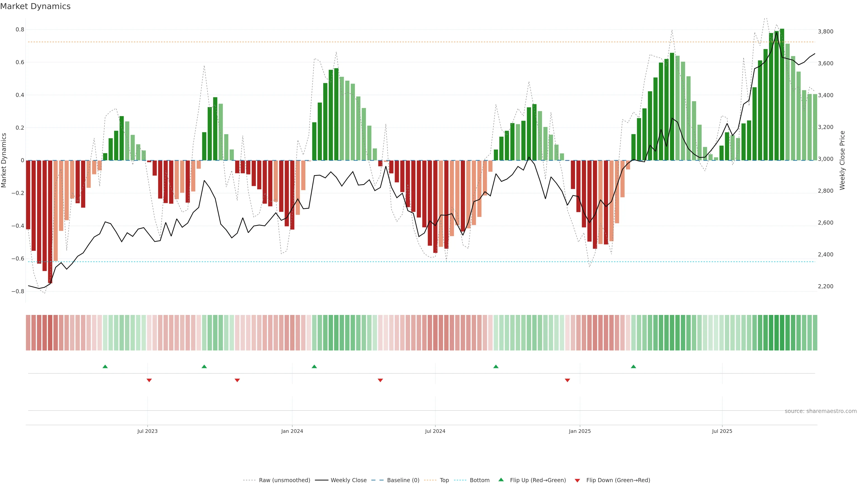Click the green triangle icon in the legend

(501, 480)
